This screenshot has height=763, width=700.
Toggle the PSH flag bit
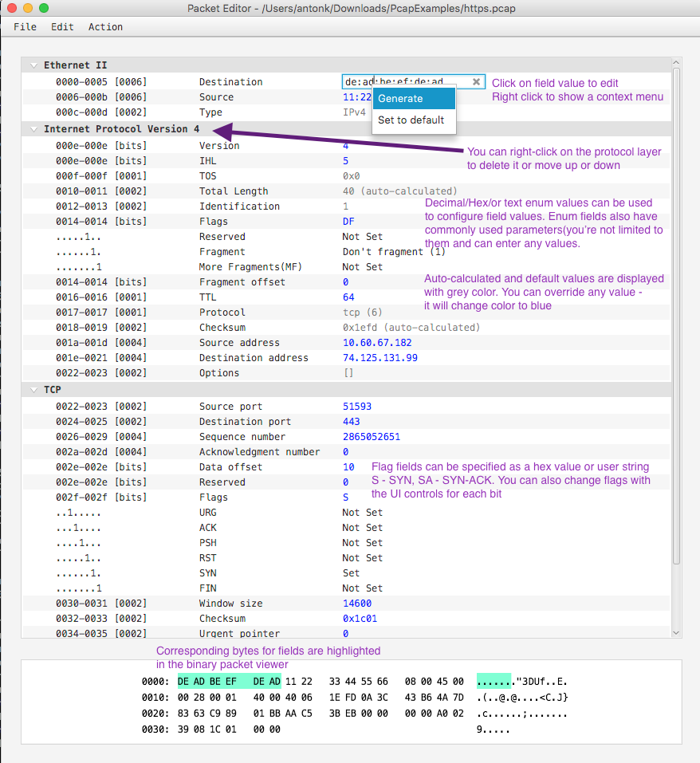(363, 543)
